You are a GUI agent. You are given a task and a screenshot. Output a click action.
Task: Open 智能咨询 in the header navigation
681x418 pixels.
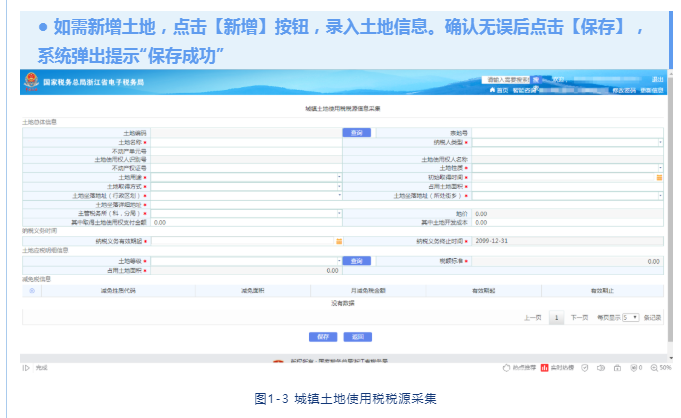point(523,90)
